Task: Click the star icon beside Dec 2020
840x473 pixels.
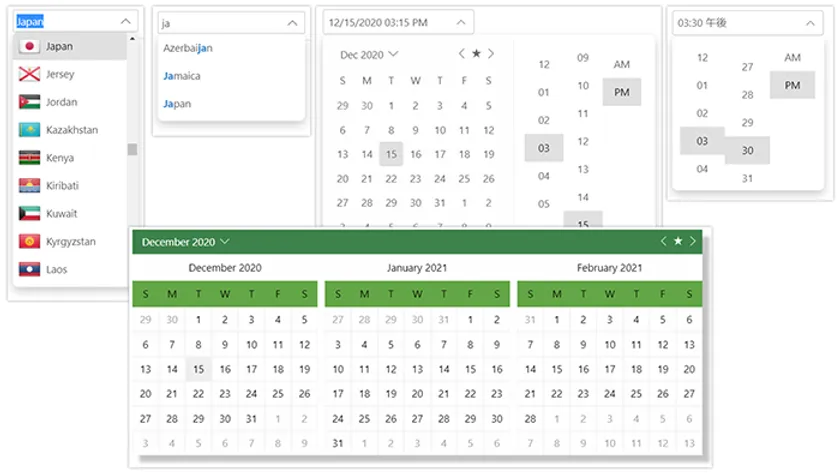Action: 476,54
